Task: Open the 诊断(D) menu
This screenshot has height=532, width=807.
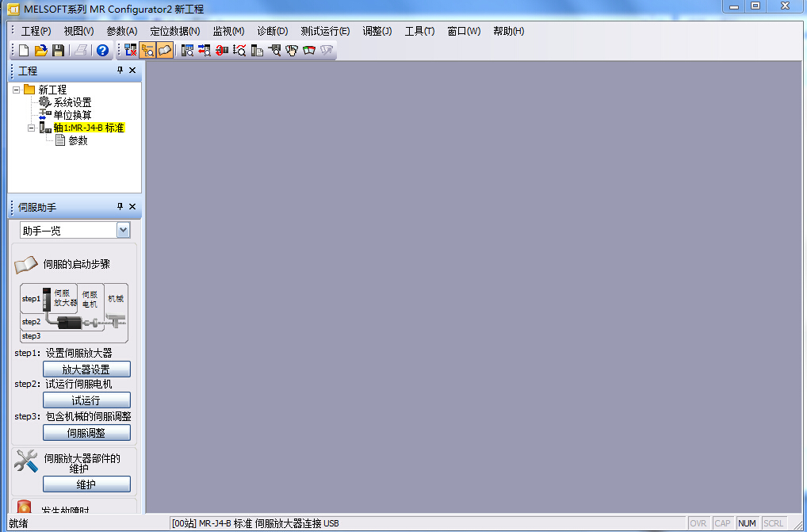Action: [x=272, y=31]
